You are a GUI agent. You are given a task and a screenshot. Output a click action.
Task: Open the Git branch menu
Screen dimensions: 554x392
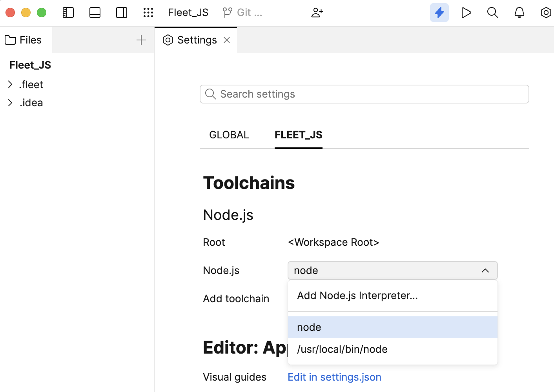tap(242, 12)
